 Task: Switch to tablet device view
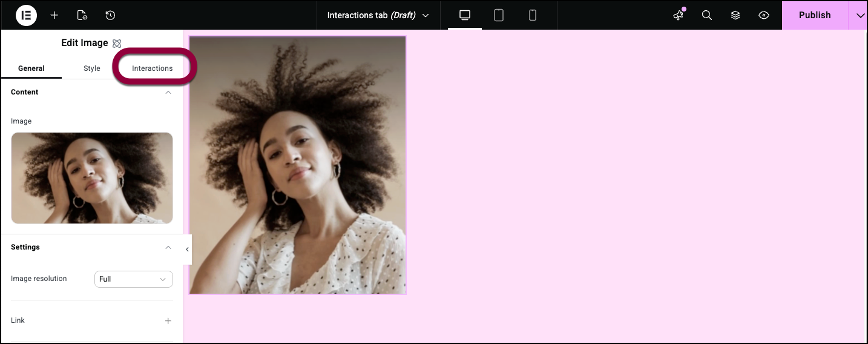tap(499, 15)
